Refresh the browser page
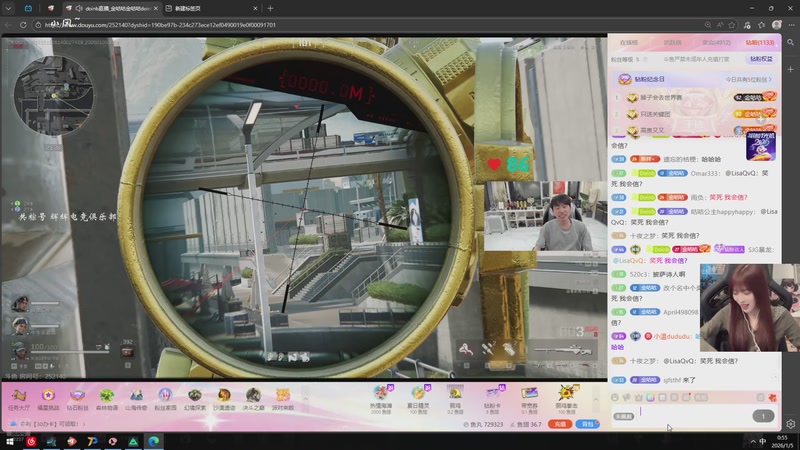The image size is (800, 450). pos(23,24)
